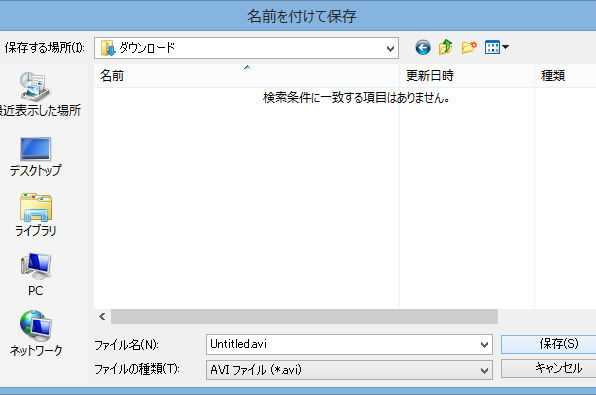Open ライブラリ in the places bar
The image size is (596, 395).
[35, 215]
